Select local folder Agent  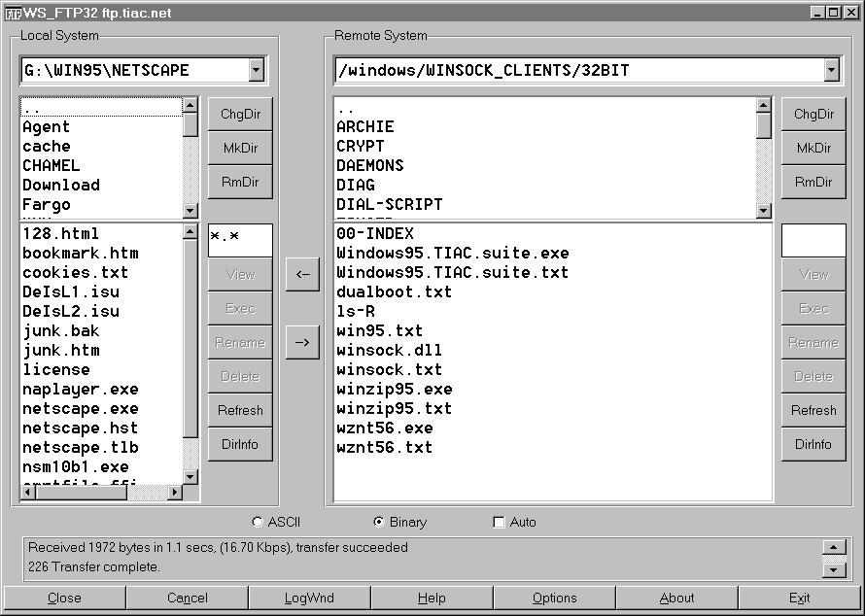(101, 127)
